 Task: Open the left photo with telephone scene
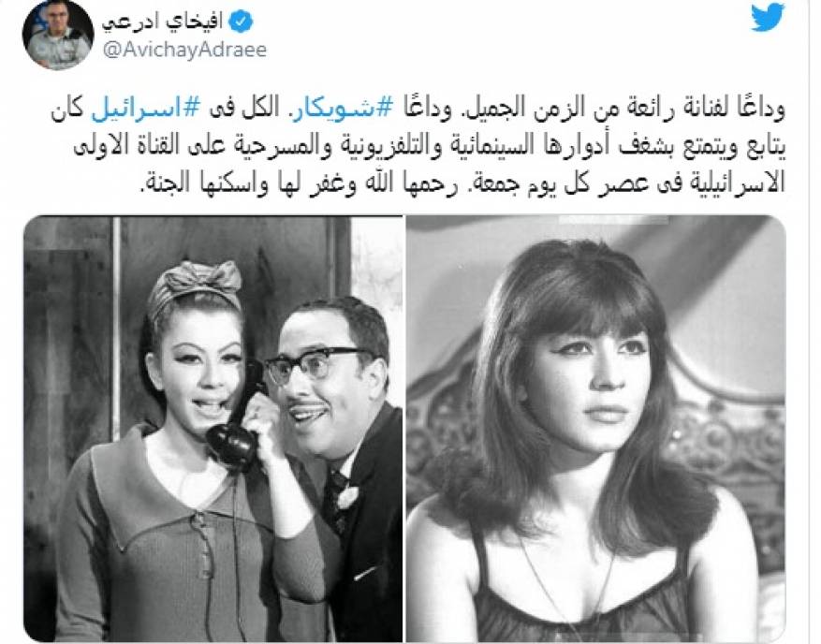[x=213, y=429]
